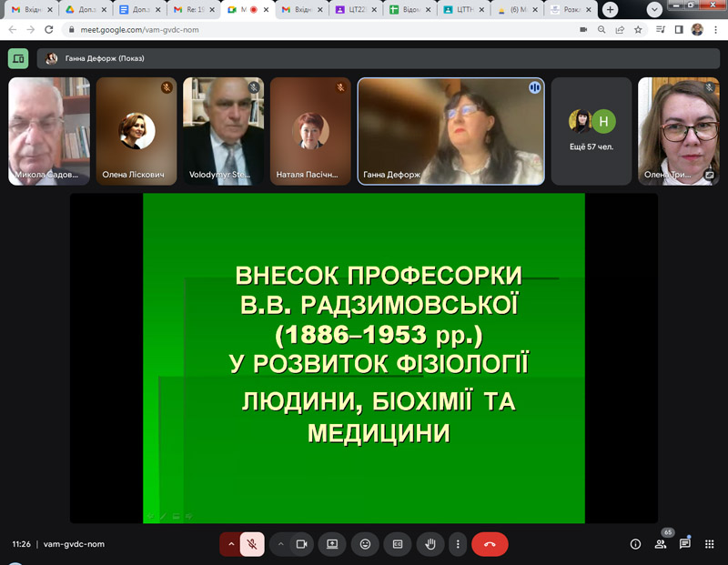Open the activities shapes icon
This screenshot has width=728, height=565.
(x=709, y=544)
